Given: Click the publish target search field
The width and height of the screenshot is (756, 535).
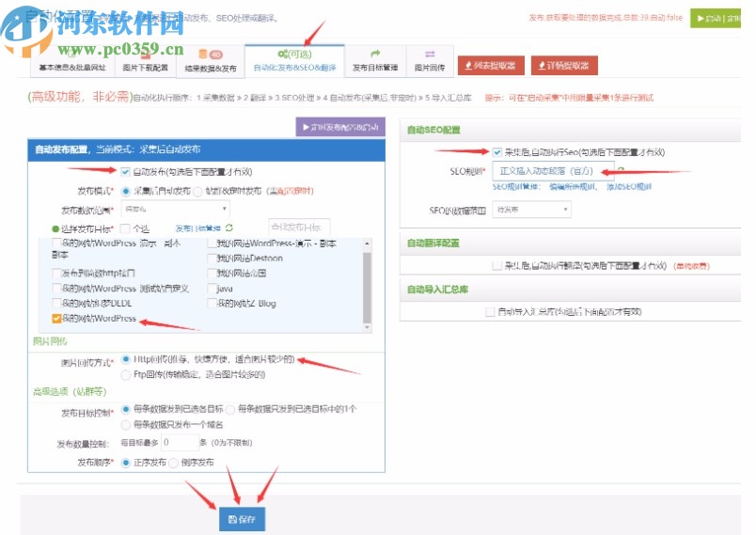Looking at the screenshot, I should [299, 227].
